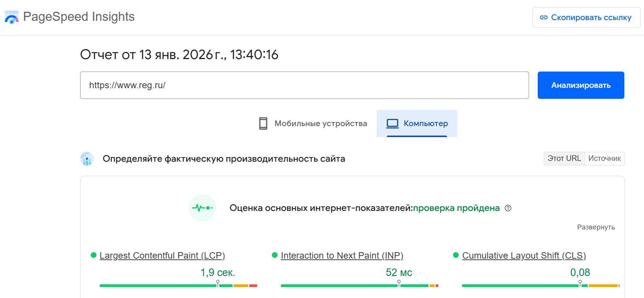Select the Компьютер tab

click(x=417, y=123)
